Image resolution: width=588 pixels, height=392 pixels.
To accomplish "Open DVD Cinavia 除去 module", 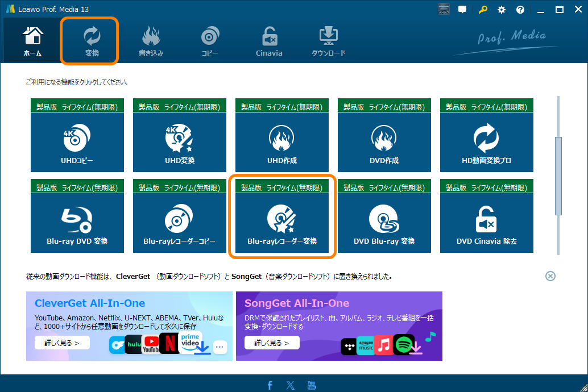I will click(487, 223).
